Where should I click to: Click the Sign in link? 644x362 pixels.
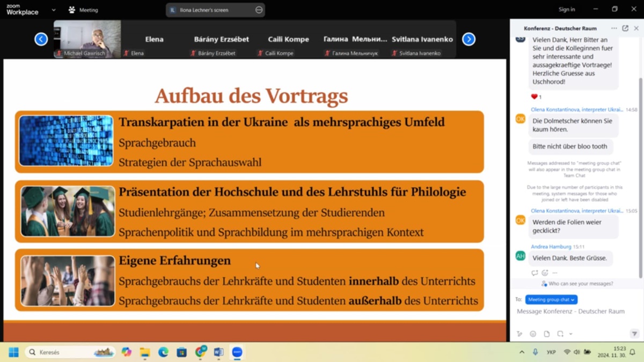click(566, 10)
